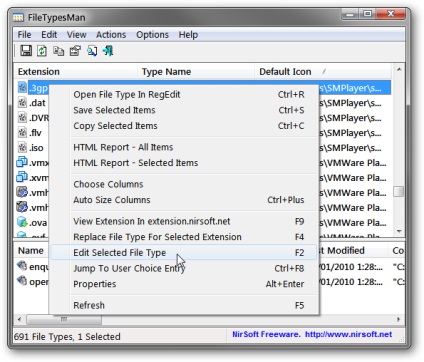Click the oper action row icon
Screen dimensions: 424x362
(22, 281)
